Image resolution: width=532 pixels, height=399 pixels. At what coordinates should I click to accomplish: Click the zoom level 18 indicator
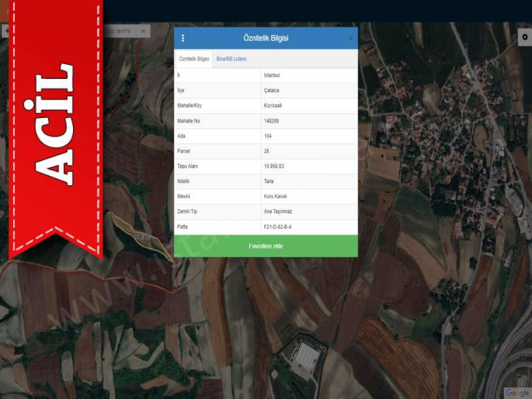click(143, 31)
